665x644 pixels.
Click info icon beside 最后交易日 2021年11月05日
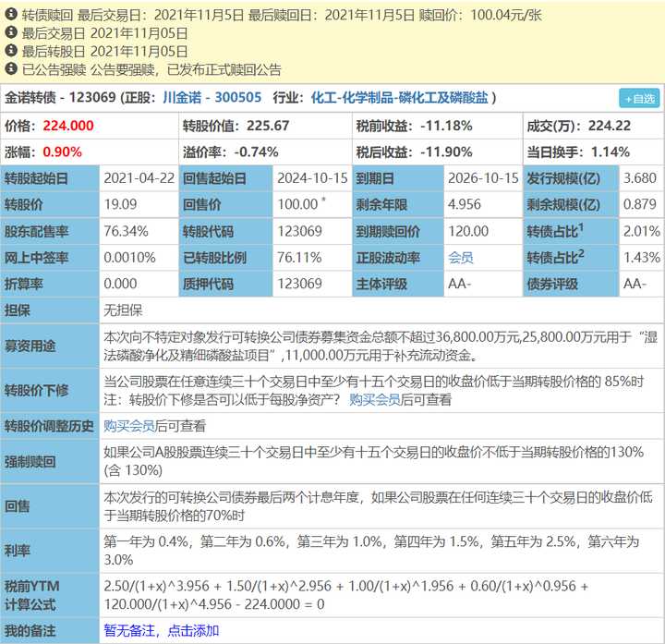click(x=10, y=32)
